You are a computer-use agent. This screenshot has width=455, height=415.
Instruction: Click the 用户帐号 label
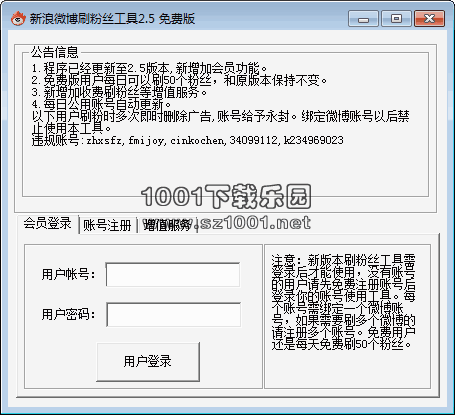coord(68,275)
